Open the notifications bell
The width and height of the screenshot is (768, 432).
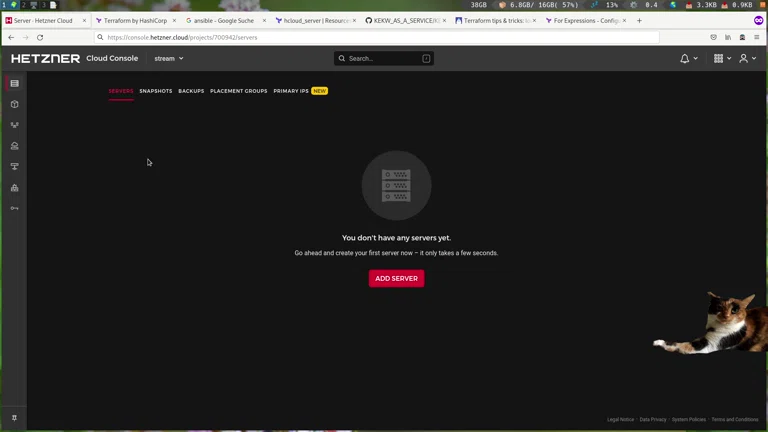click(x=685, y=58)
